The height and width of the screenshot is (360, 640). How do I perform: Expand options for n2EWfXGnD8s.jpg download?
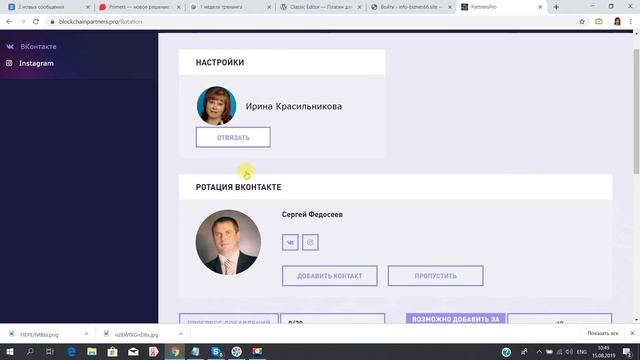180,334
